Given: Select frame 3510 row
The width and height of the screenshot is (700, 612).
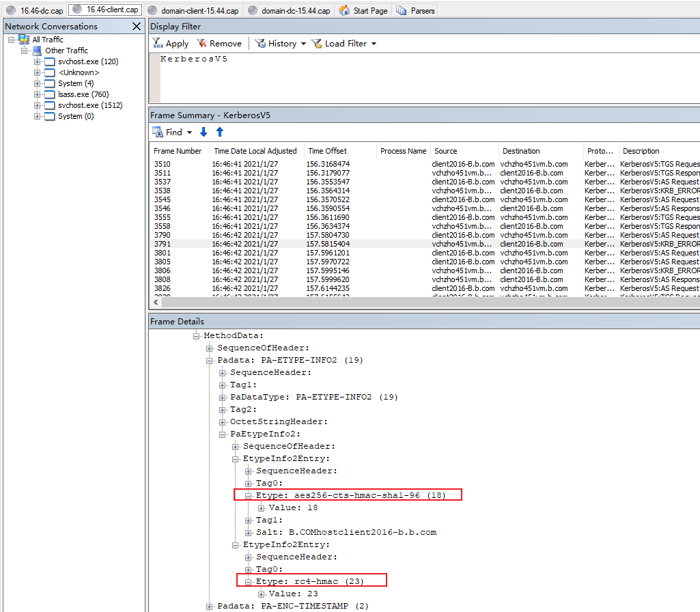Looking at the screenshot, I should 425,164.
